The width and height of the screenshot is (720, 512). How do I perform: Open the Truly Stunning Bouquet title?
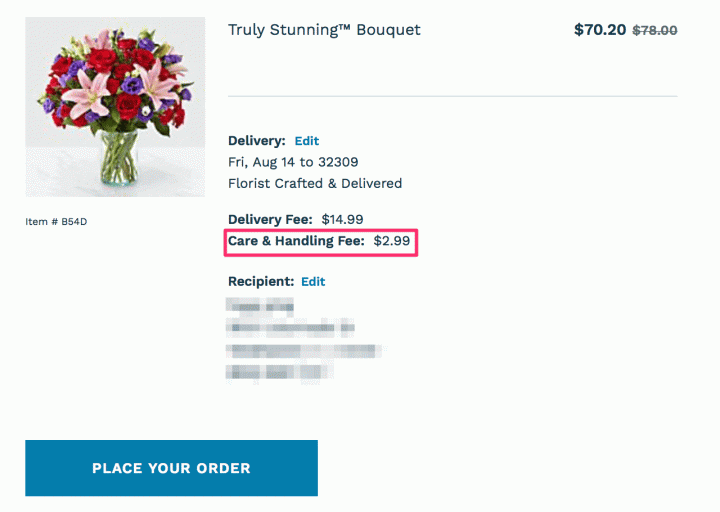(x=324, y=30)
